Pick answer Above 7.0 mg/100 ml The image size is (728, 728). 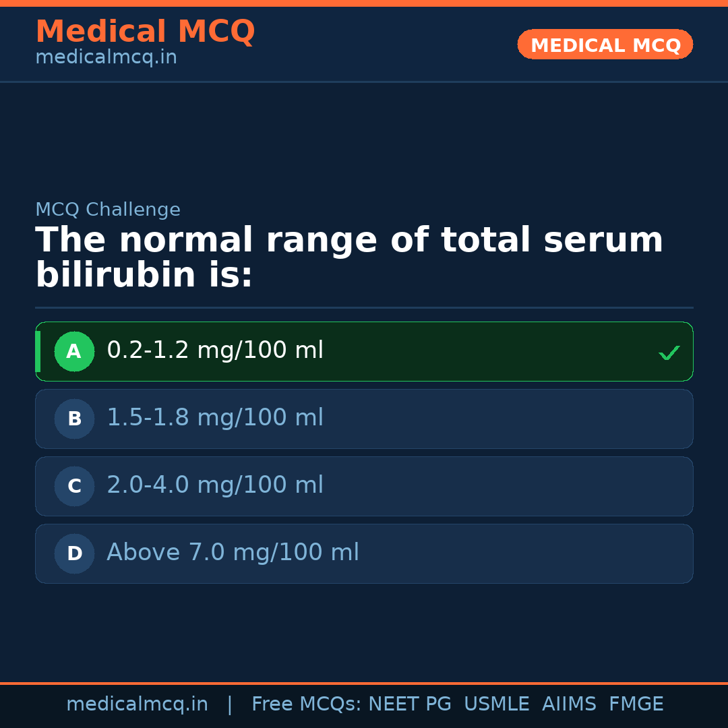pos(233,553)
